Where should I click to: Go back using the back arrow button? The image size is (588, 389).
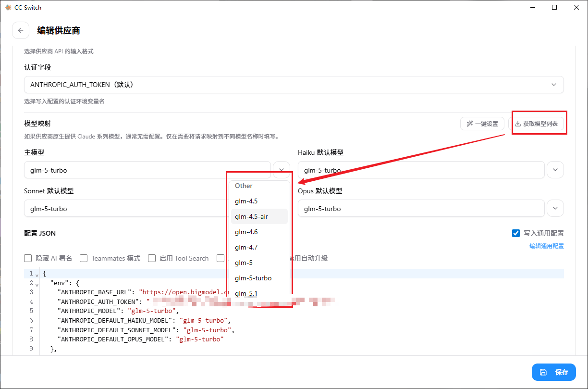coord(21,30)
